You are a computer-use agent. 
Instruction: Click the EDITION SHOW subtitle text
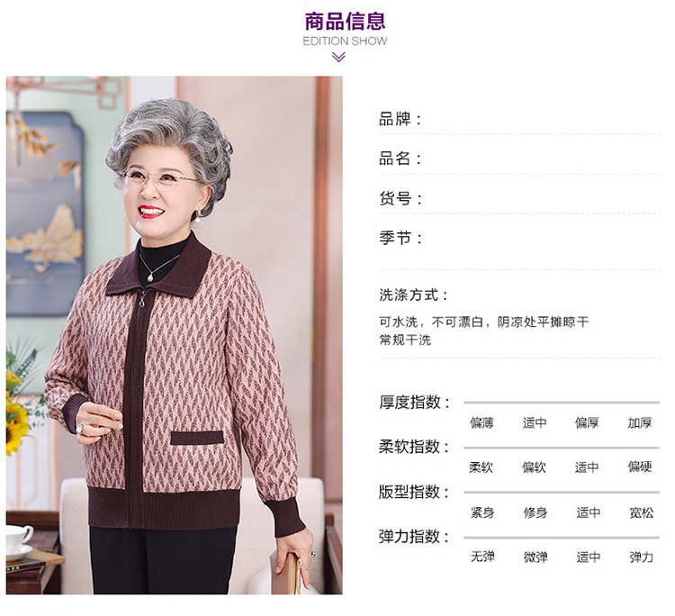coord(345,41)
